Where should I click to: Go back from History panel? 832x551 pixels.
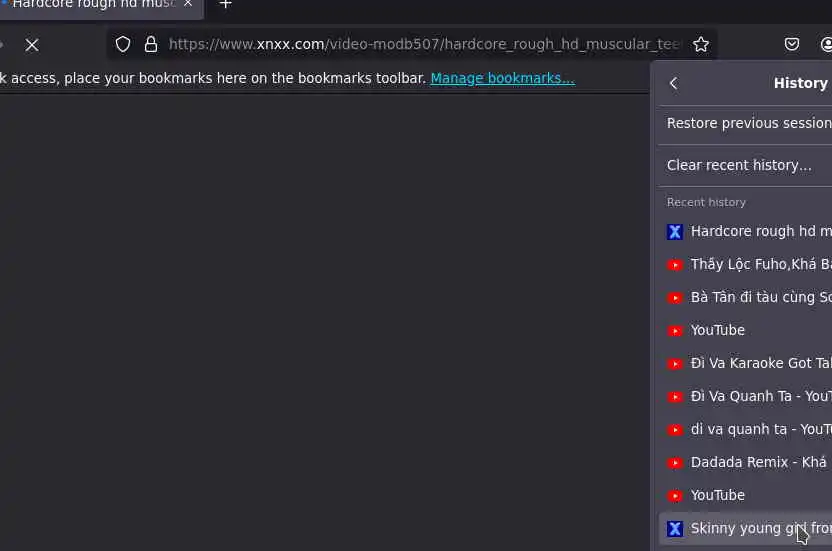pos(673,83)
